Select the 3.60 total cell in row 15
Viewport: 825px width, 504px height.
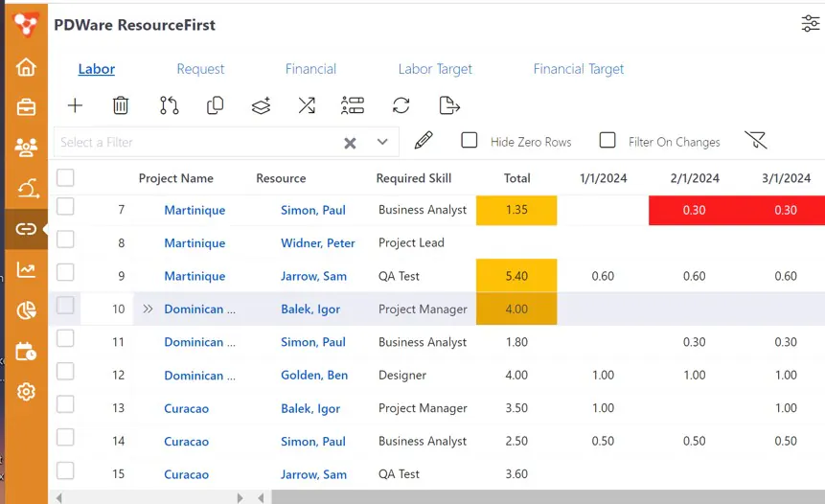coord(516,474)
